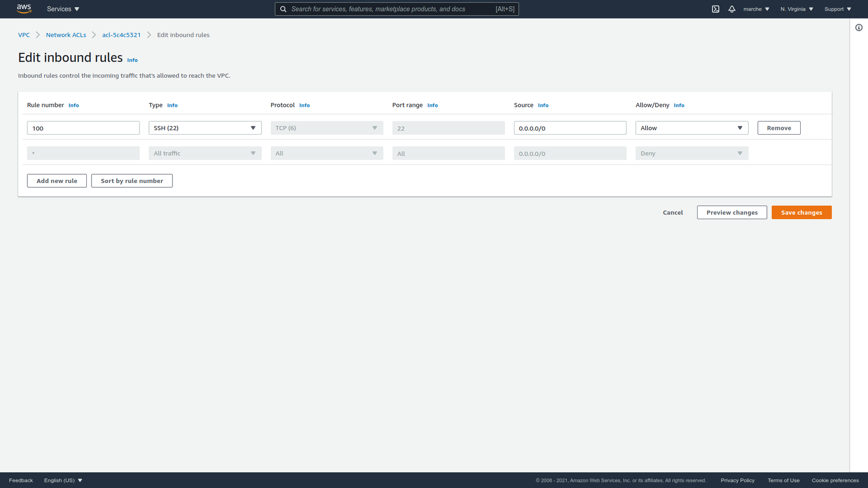
Task: Open the N. Virginia region menu
Action: [796, 9]
